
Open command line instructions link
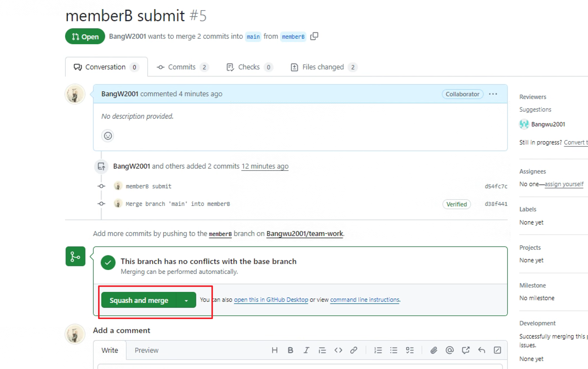click(x=365, y=300)
